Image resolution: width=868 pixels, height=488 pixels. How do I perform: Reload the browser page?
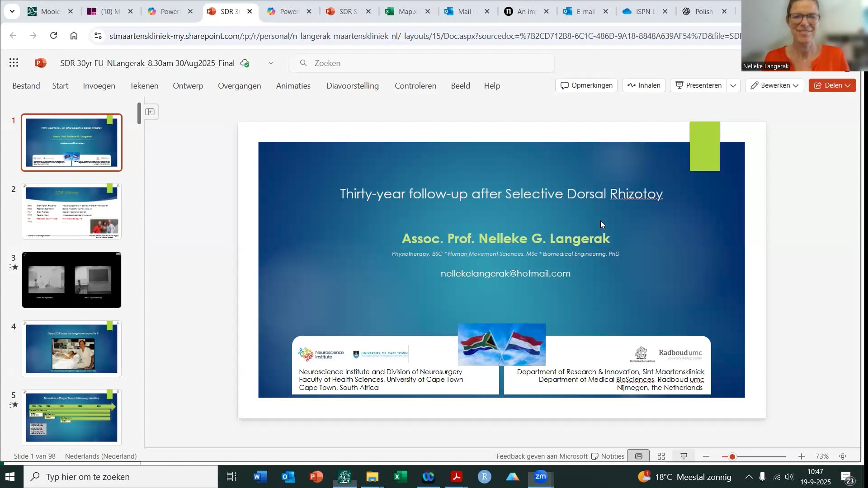point(53,36)
